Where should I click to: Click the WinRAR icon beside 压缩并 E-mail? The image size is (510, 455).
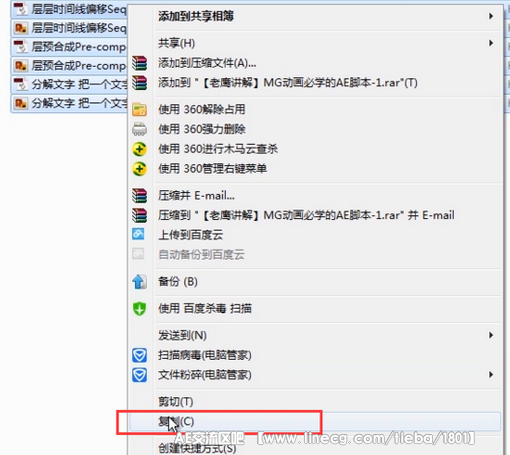pos(139,196)
